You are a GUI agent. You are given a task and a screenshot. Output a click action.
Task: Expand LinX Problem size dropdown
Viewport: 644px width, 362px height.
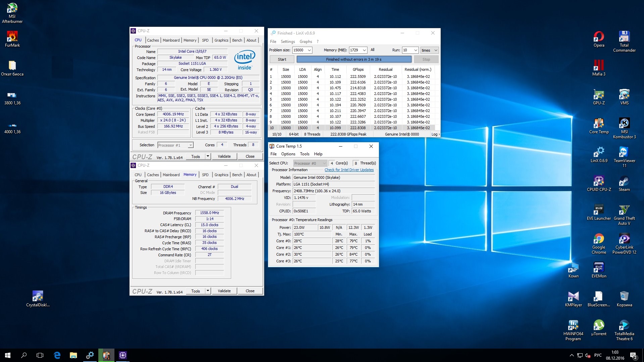[x=309, y=50]
